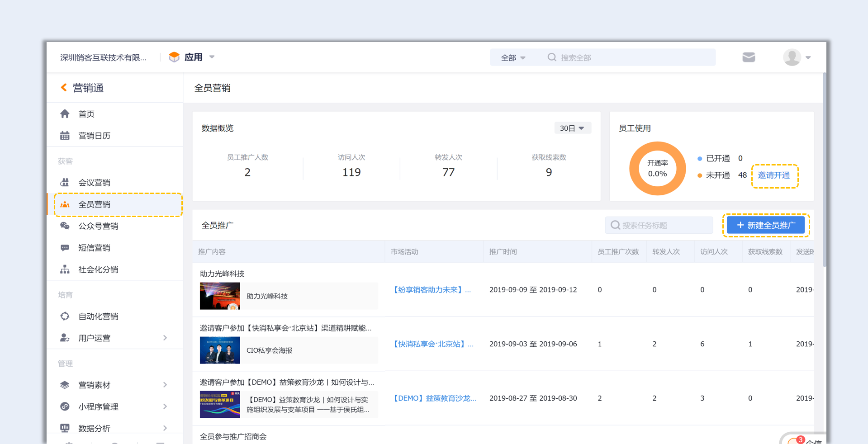Change the 30日 period dropdown
This screenshot has height=444, width=868.
pos(572,128)
